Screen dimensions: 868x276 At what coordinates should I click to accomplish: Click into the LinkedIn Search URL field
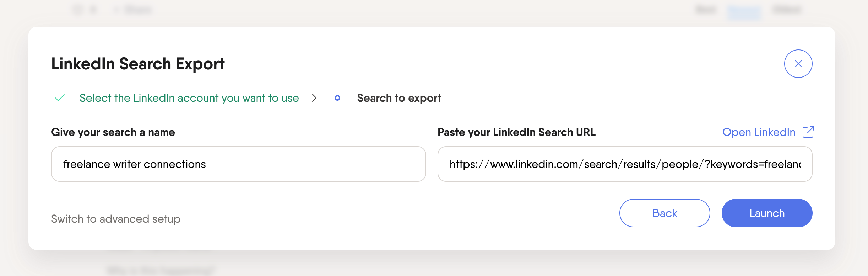pyautogui.click(x=625, y=164)
